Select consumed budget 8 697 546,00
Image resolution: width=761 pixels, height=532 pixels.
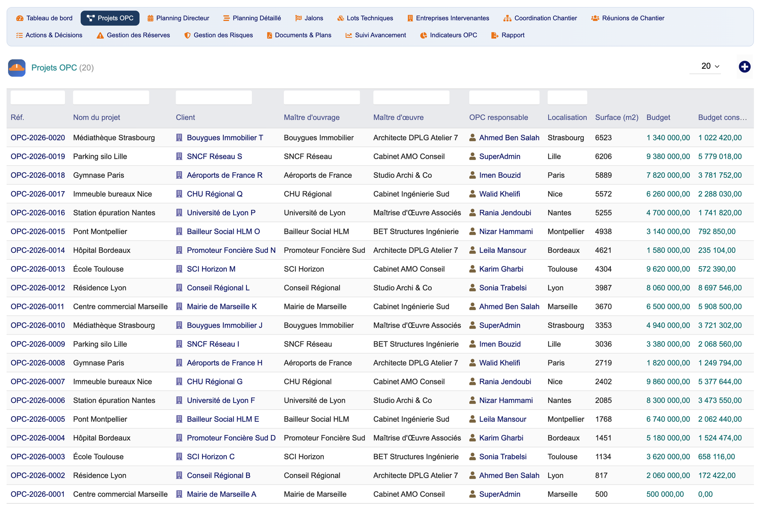[x=720, y=288]
